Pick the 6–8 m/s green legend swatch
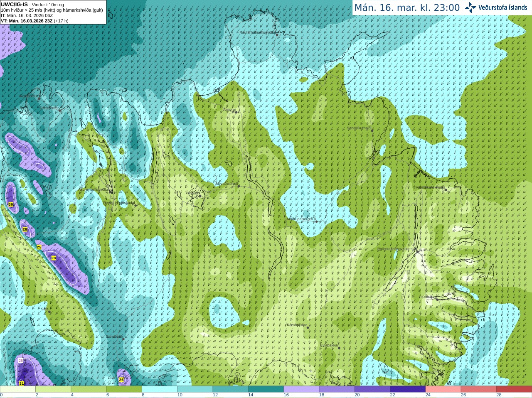 click(124, 389)
